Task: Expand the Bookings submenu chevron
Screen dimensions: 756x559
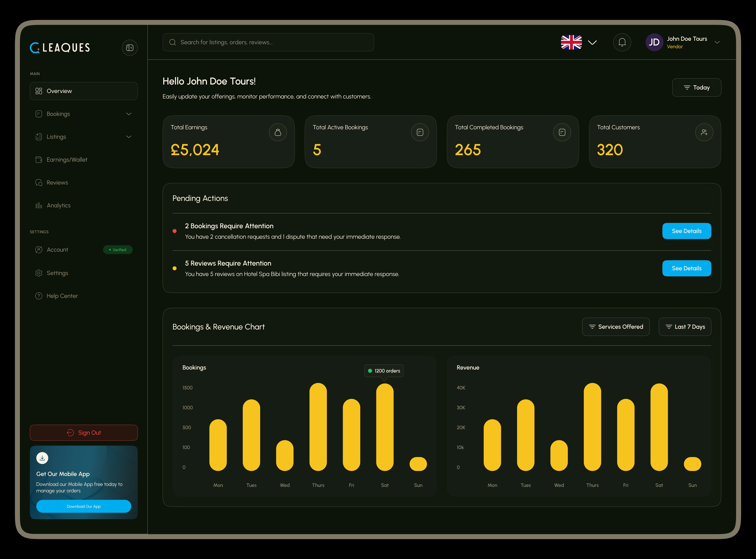Action: point(129,114)
